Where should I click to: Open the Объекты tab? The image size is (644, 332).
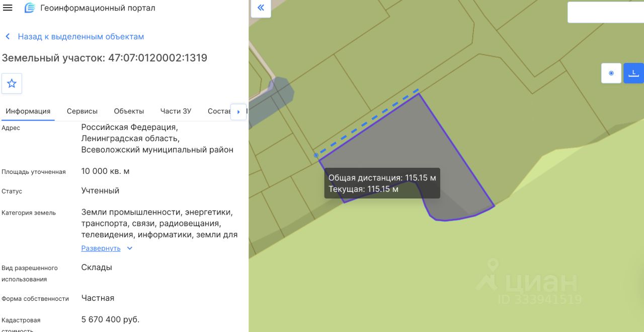(129, 111)
